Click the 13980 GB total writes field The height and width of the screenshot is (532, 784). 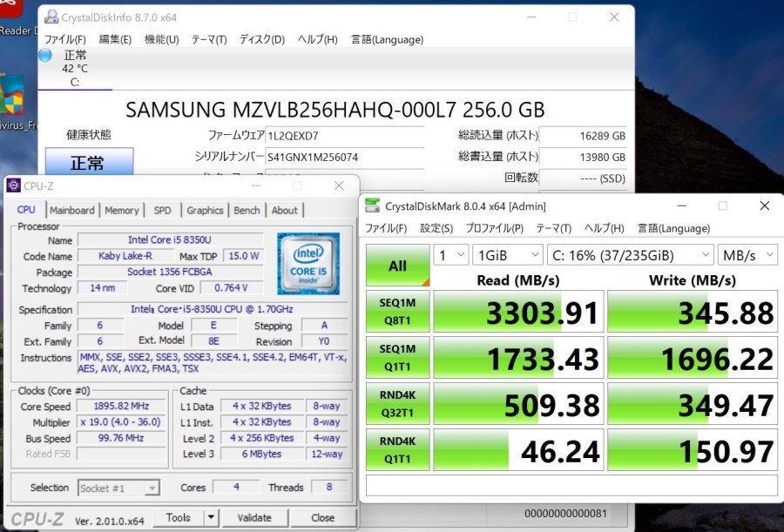click(x=583, y=157)
